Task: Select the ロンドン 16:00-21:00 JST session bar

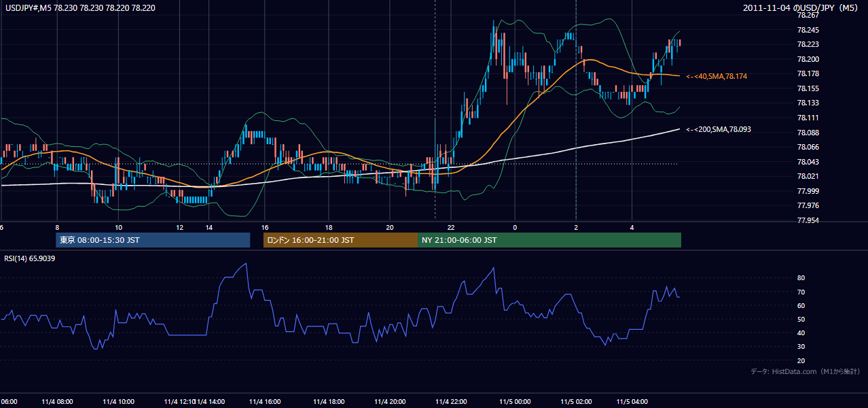Action: [x=340, y=240]
